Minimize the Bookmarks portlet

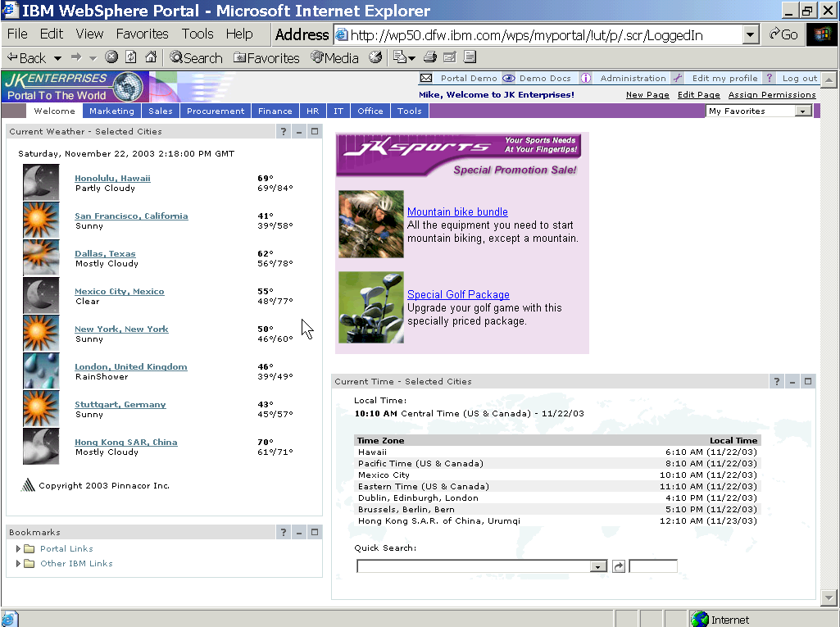[x=299, y=532]
